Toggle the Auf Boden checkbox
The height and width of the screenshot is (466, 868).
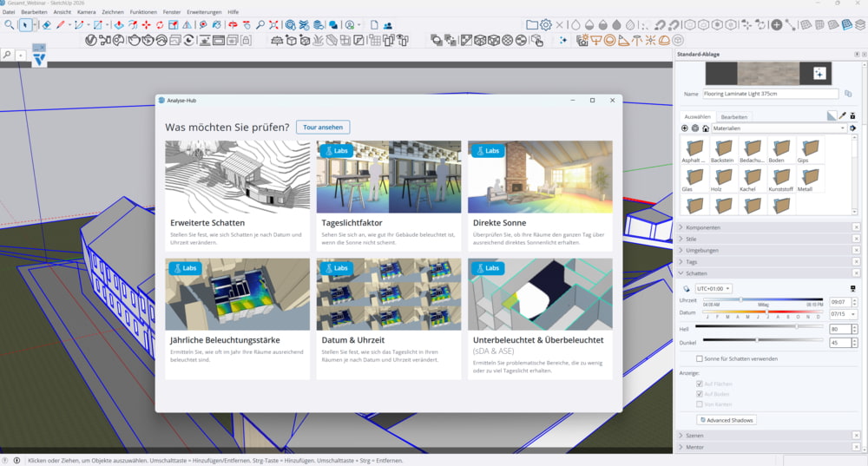(699, 394)
